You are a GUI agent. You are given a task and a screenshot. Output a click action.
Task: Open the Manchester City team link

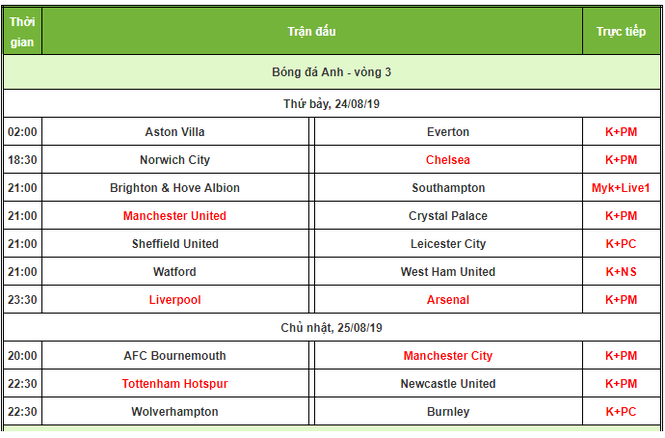448,356
